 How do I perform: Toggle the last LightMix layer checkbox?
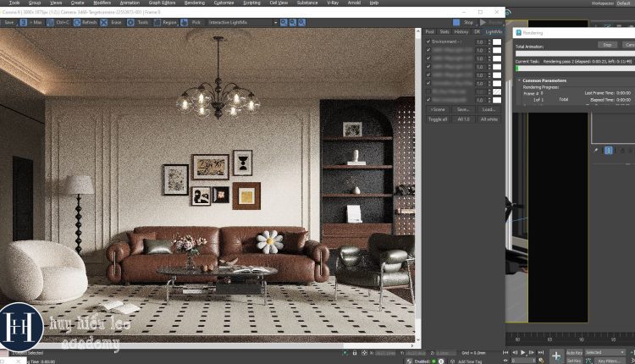tap(428, 100)
